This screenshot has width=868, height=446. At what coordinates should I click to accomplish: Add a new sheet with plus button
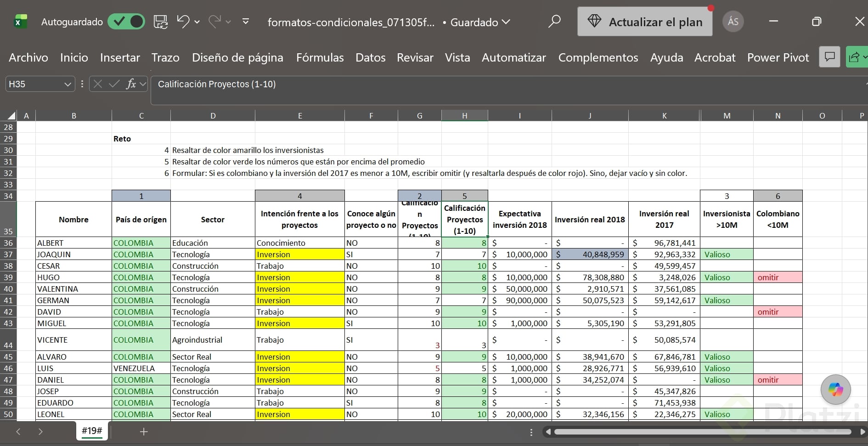[x=144, y=431]
